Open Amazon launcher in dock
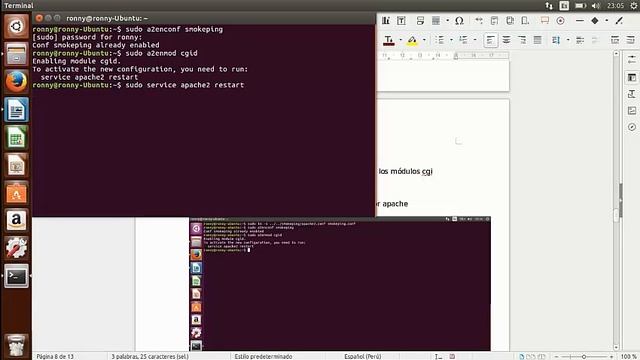This screenshot has width=640, height=360. 16,220
